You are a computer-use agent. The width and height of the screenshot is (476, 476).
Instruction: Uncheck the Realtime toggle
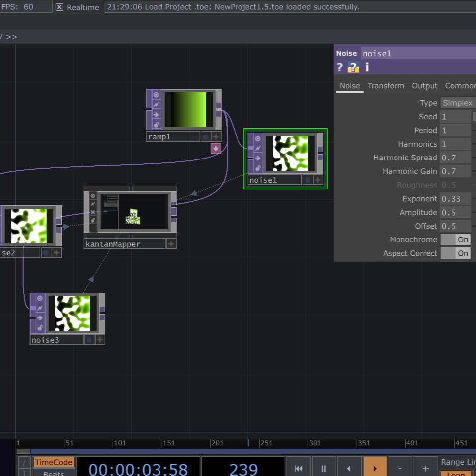click(x=59, y=7)
